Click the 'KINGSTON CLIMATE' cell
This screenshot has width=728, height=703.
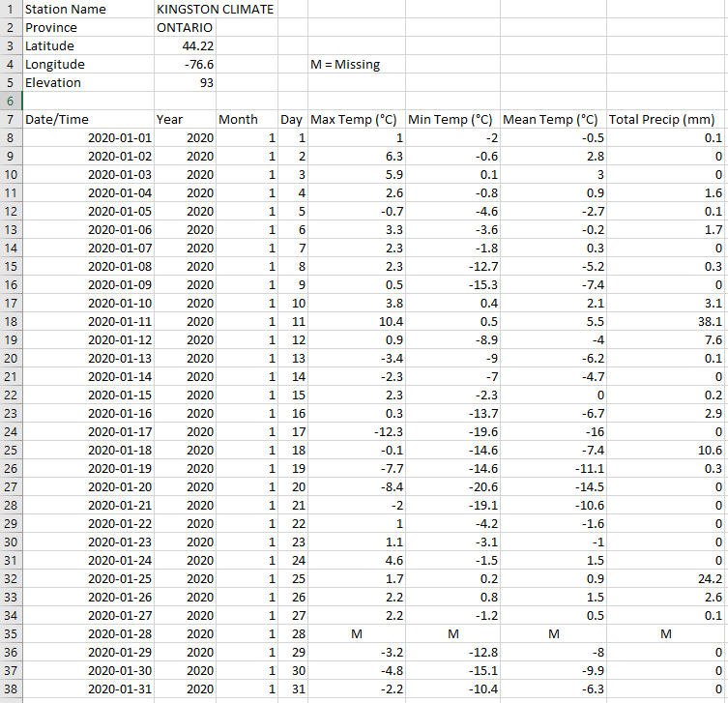[216, 10]
